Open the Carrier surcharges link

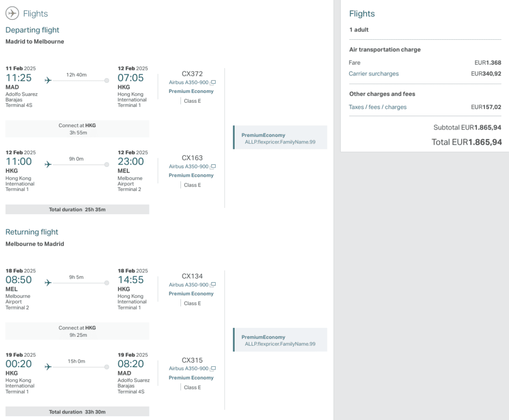pos(373,74)
